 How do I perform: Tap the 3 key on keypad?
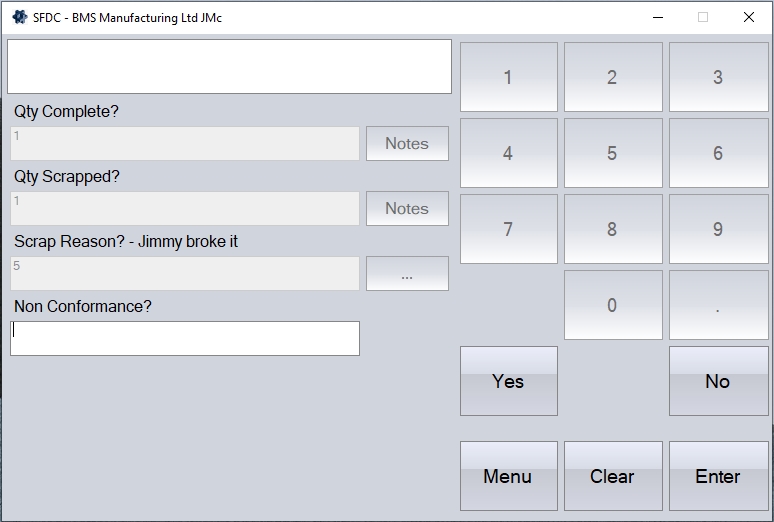click(x=718, y=77)
